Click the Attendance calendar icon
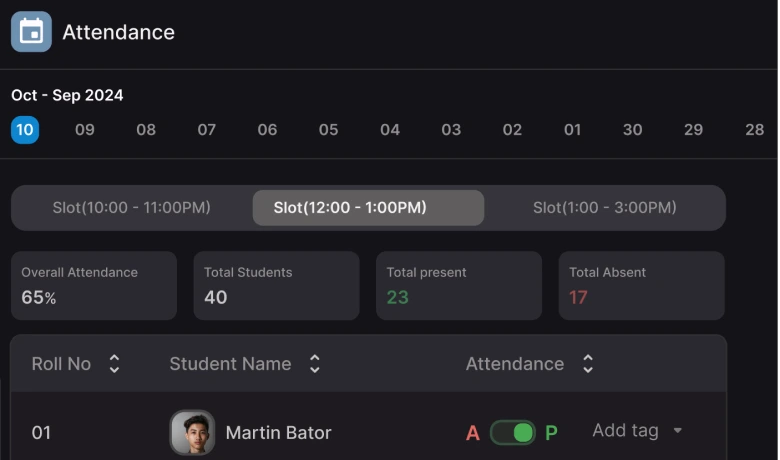 31,32
